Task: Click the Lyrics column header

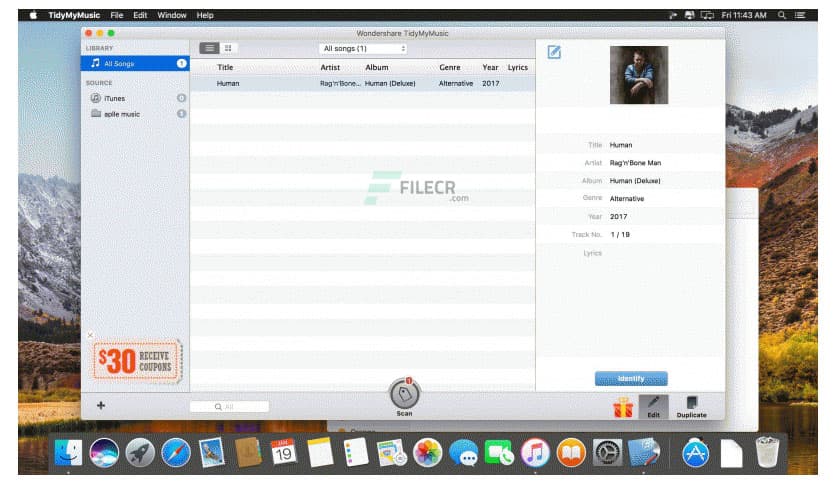Action: pyautogui.click(x=518, y=68)
